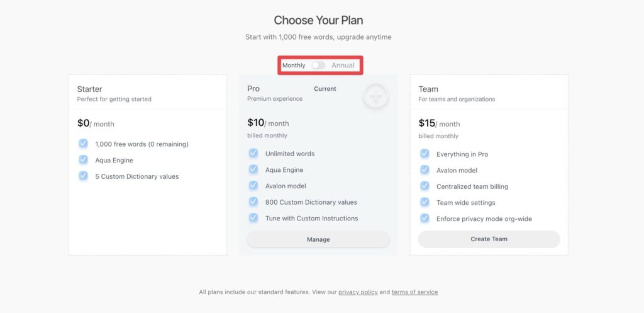
Task: Click checkmark beside 800 Custom Dictionary values
Action: [253, 202]
